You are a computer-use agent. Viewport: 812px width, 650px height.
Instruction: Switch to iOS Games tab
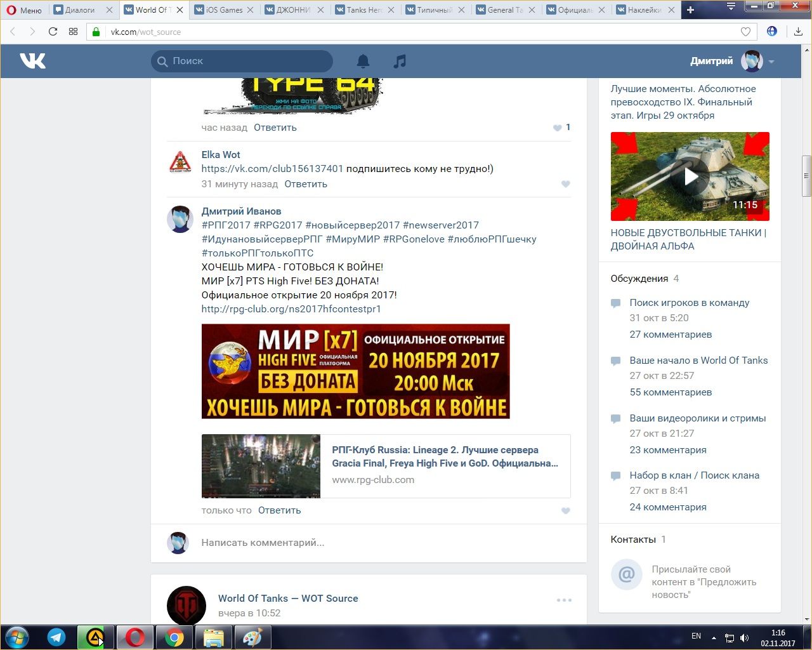click(224, 10)
